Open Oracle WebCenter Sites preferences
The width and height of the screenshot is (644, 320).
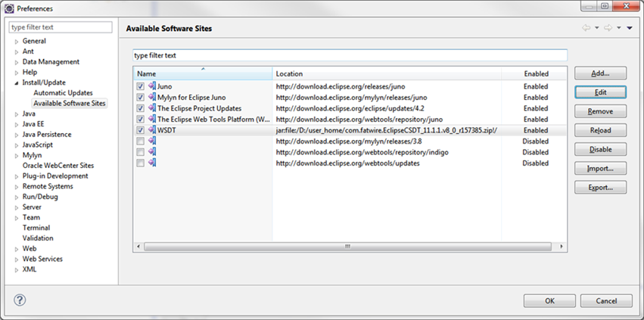click(58, 165)
